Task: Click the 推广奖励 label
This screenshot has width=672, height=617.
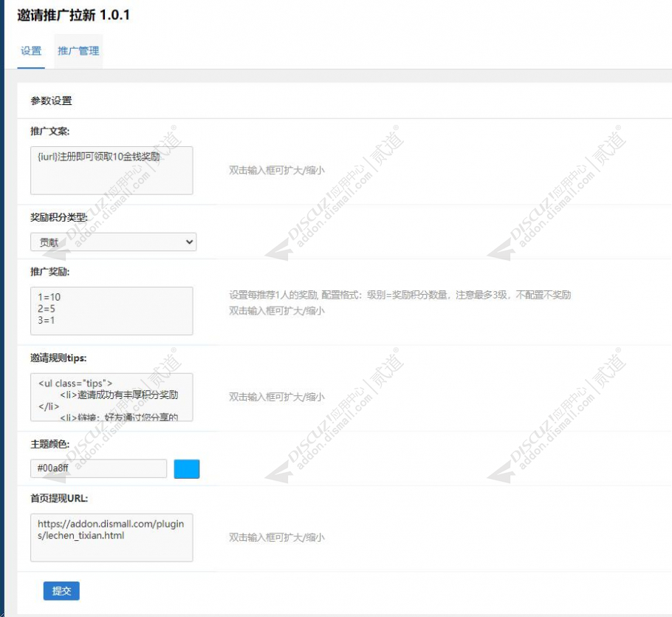Action: click(49, 272)
